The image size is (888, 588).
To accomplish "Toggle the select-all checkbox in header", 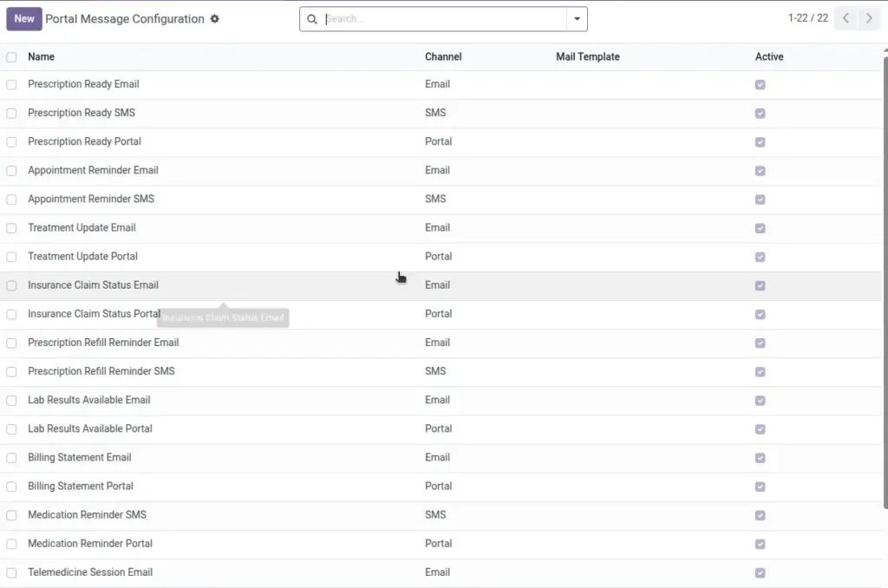I will (x=11, y=57).
